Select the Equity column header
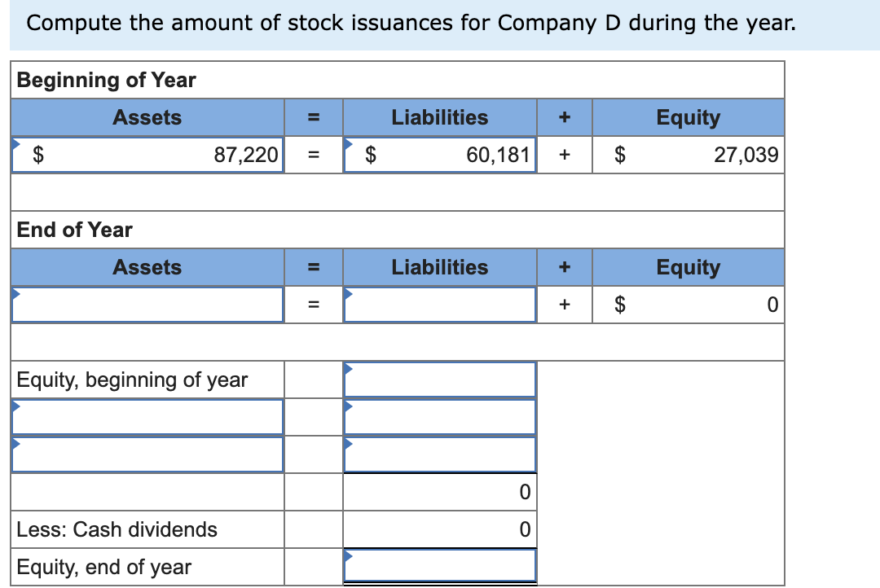The height and width of the screenshot is (588, 880). pos(689,117)
